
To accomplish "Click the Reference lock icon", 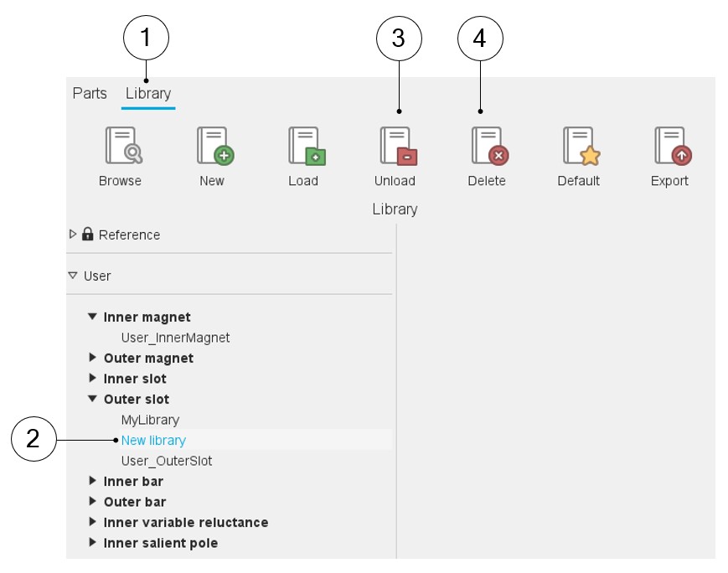I will 88,235.
